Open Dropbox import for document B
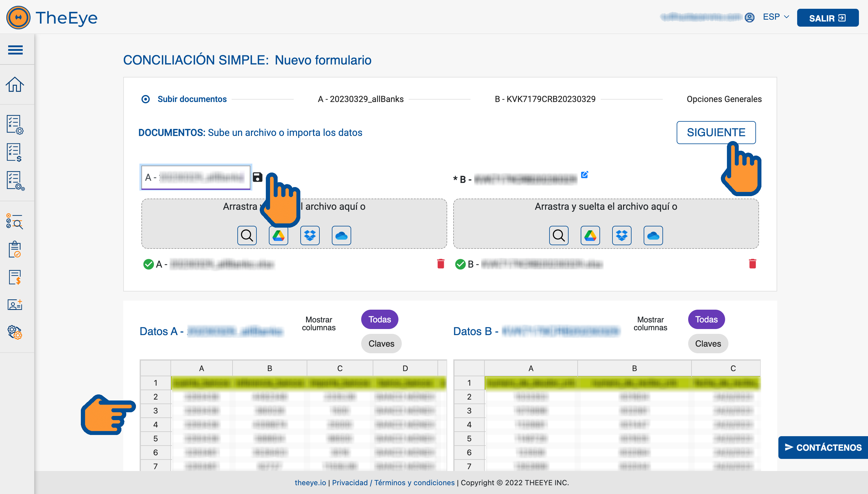 tap(621, 235)
